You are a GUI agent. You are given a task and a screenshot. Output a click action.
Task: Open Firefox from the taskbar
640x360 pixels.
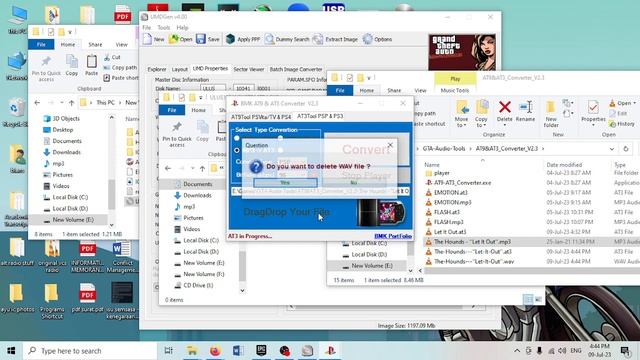pyautogui.click(x=215, y=351)
